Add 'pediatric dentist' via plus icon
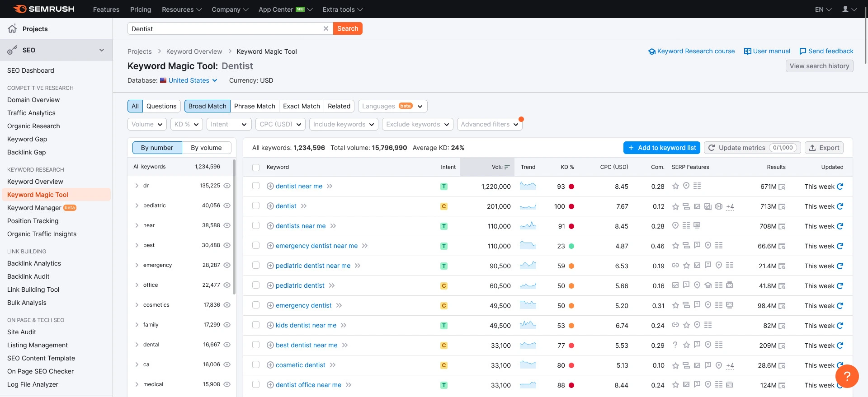The image size is (868, 397). pos(270,285)
